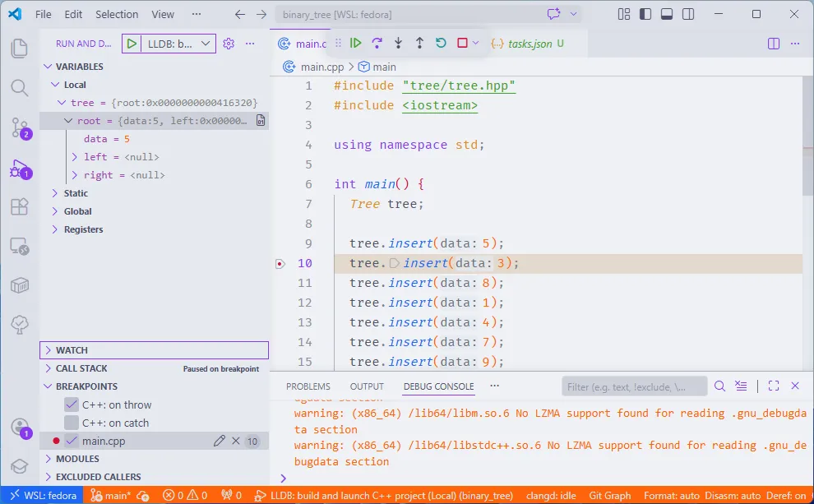Screen dimensions: 814x504
Task: Open Run and Debug more actions menu
Action: (x=250, y=44)
